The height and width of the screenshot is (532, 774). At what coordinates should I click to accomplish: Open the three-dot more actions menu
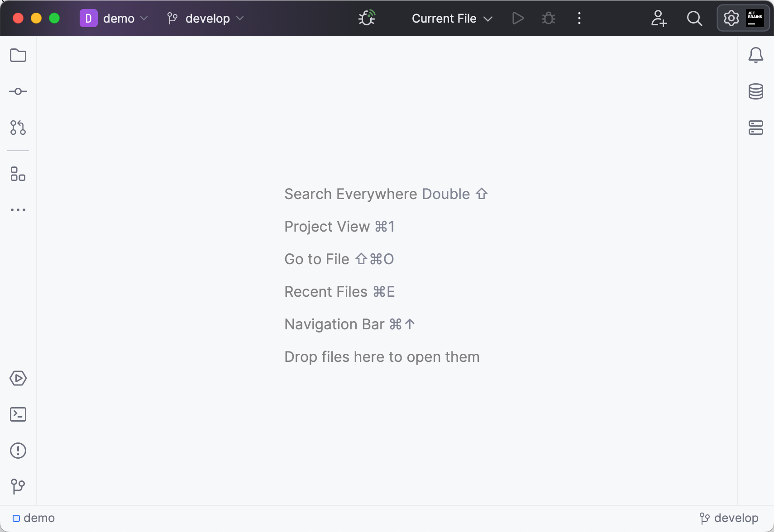579,18
